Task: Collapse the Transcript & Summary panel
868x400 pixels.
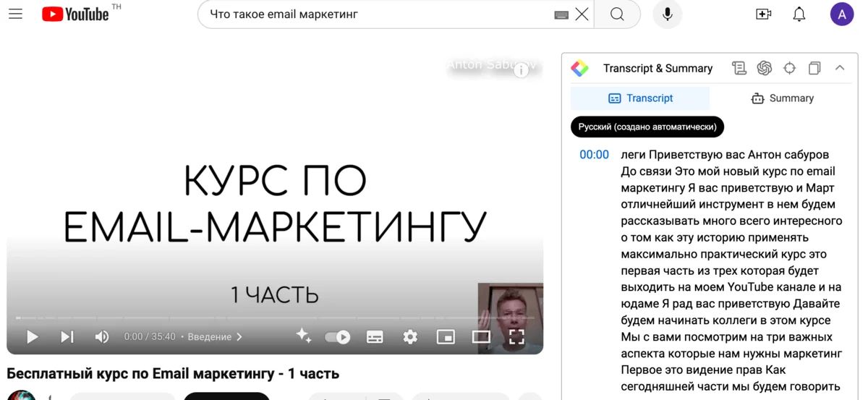Action: 840,68
